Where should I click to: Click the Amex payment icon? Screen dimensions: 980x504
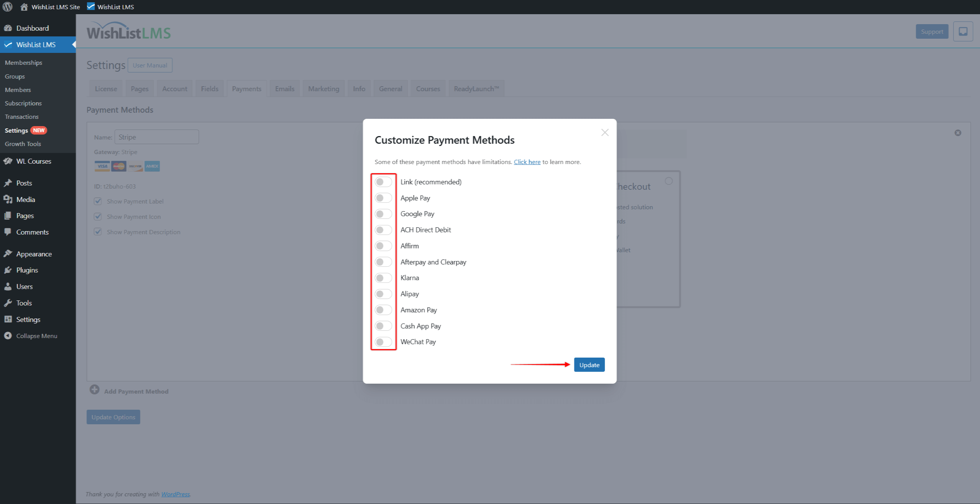pyautogui.click(x=152, y=166)
